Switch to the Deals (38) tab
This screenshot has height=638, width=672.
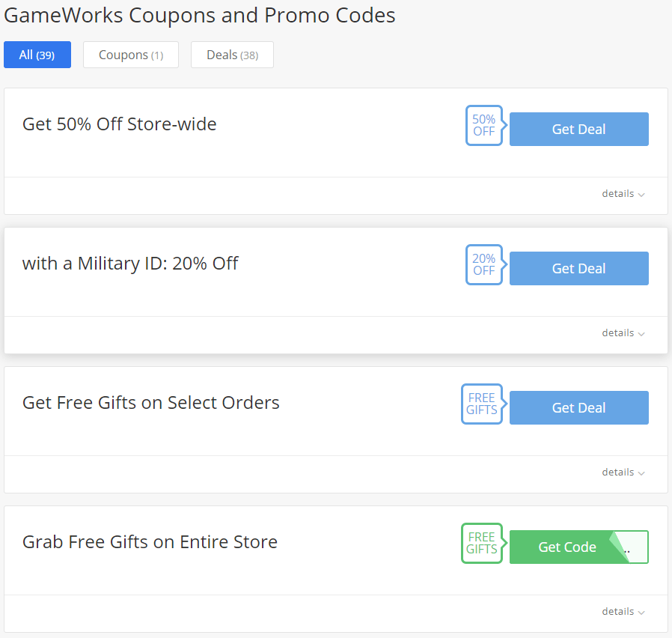tap(232, 55)
